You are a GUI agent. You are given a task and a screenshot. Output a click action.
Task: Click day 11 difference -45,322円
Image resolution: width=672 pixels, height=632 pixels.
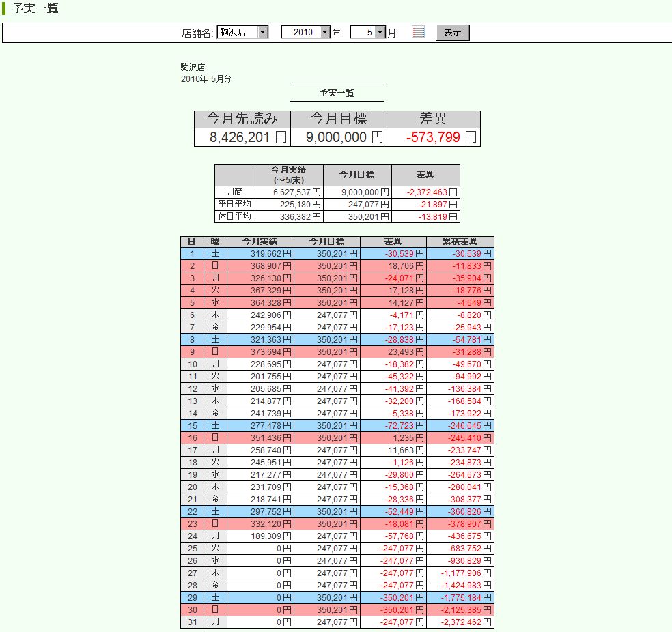(x=393, y=376)
